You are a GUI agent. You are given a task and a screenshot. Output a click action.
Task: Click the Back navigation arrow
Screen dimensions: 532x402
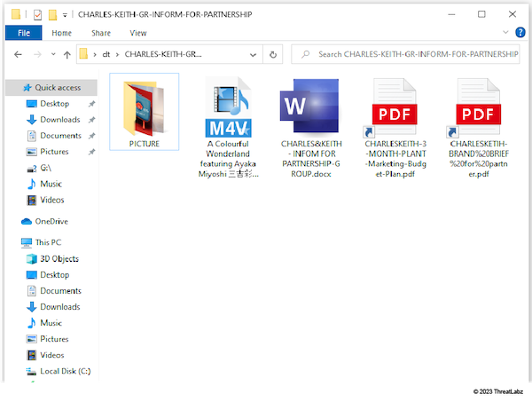(x=18, y=54)
